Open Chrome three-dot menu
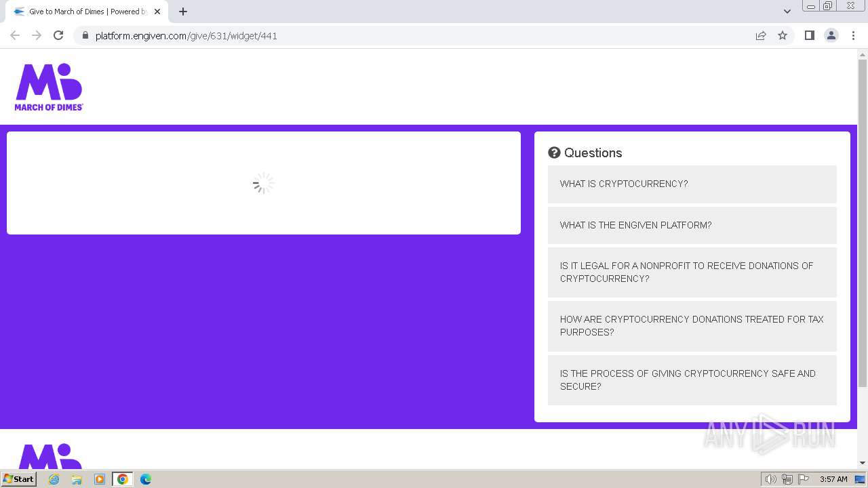868x488 pixels. (853, 35)
